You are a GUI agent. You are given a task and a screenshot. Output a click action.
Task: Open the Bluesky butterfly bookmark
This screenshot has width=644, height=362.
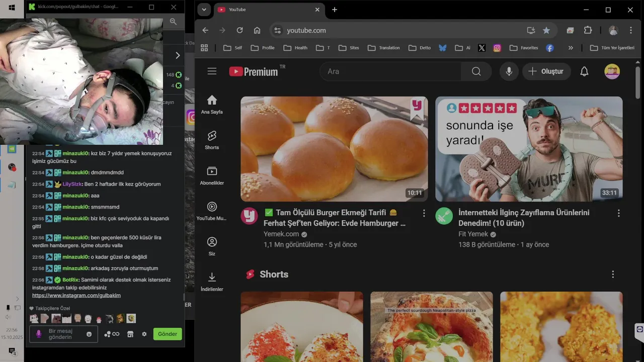coord(443,48)
